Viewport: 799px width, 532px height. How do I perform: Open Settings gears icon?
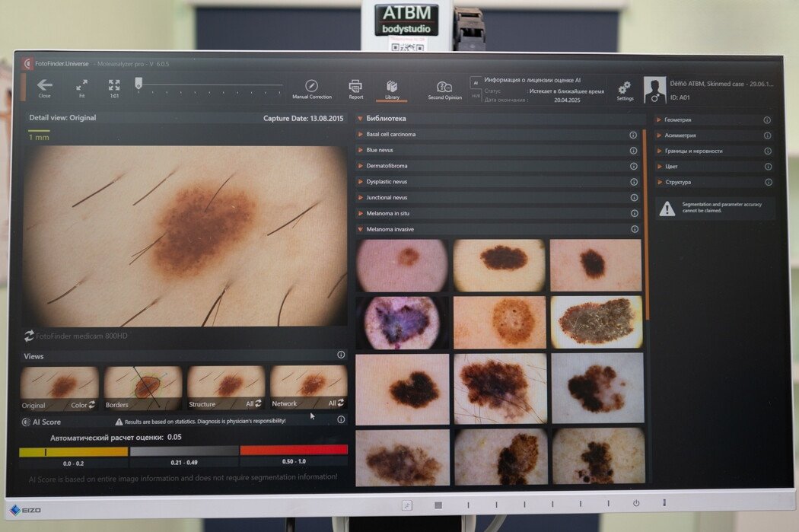click(625, 88)
